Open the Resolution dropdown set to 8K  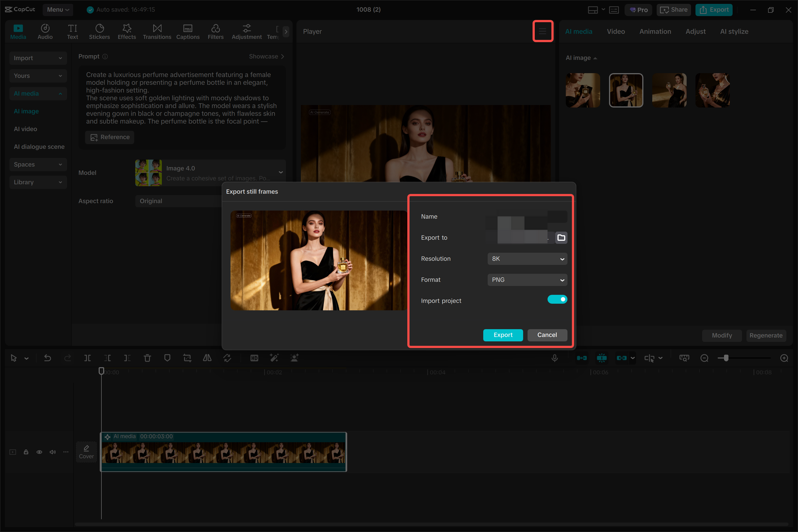click(527, 259)
